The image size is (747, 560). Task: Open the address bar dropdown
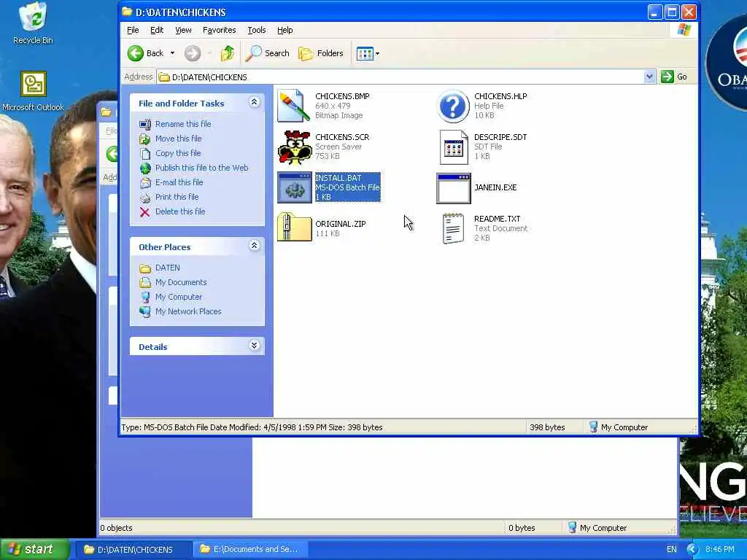[649, 77]
